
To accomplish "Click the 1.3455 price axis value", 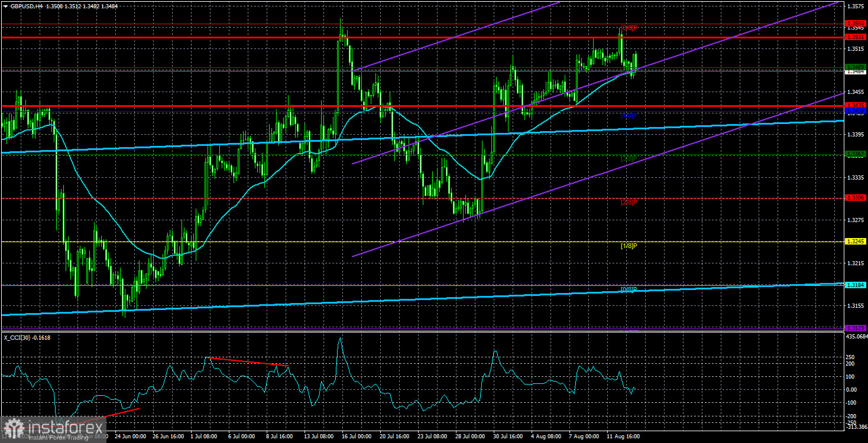I will coord(856,92).
